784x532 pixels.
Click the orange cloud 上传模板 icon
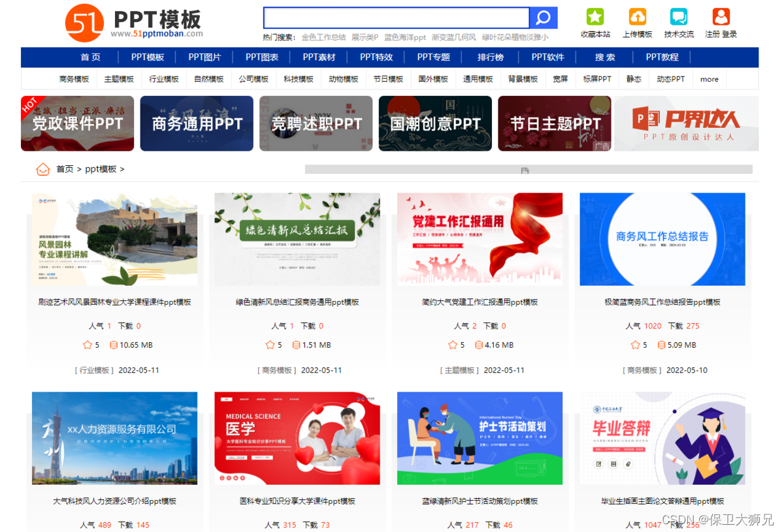[x=638, y=17]
